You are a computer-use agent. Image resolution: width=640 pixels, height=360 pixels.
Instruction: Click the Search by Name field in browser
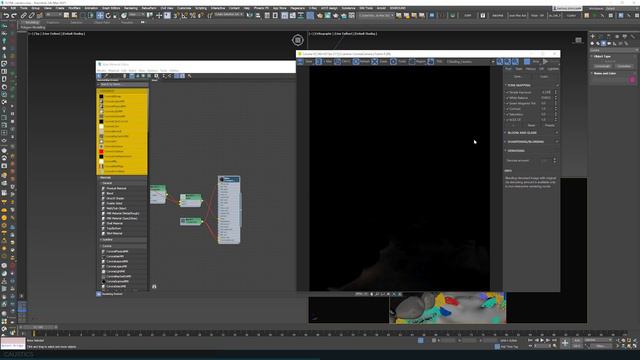pyautogui.click(x=122, y=84)
